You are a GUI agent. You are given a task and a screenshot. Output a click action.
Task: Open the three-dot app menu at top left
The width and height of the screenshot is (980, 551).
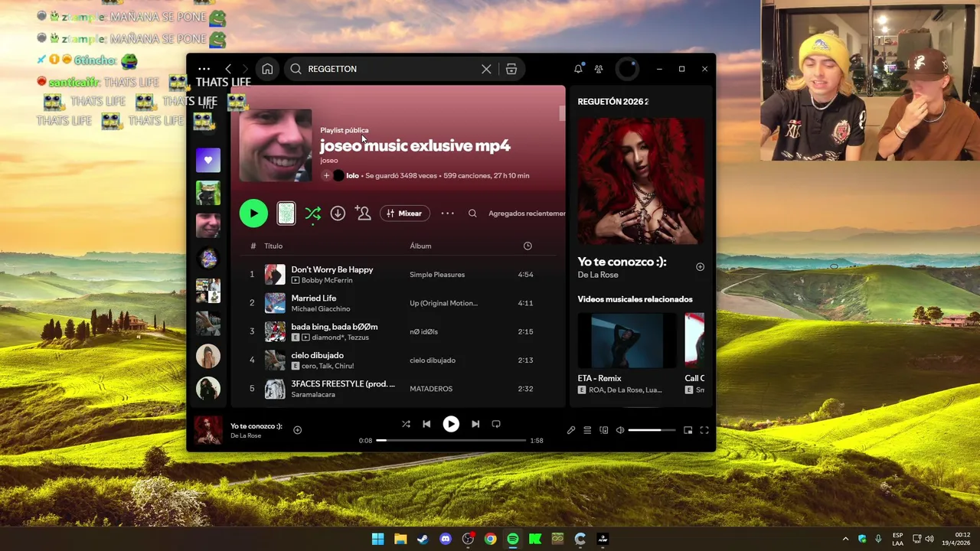[x=204, y=69]
